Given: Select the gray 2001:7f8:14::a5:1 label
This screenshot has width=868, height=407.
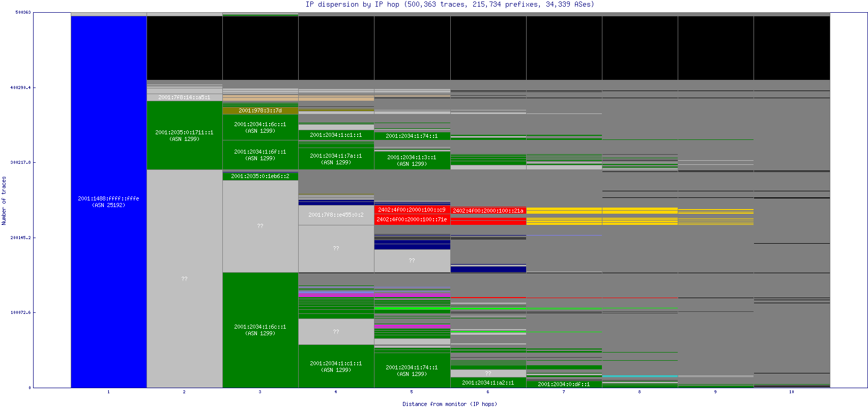Looking at the screenshot, I should 184,97.
